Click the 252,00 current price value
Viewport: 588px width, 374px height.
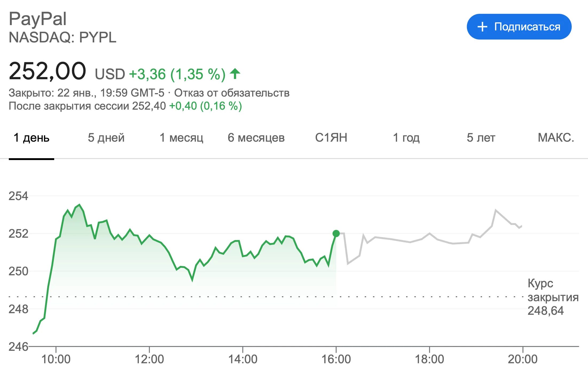point(47,71)
